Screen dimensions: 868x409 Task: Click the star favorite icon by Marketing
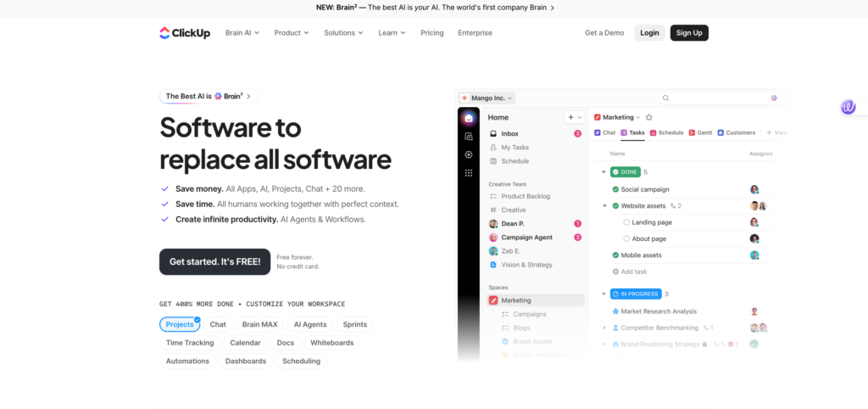pos(649,117)
